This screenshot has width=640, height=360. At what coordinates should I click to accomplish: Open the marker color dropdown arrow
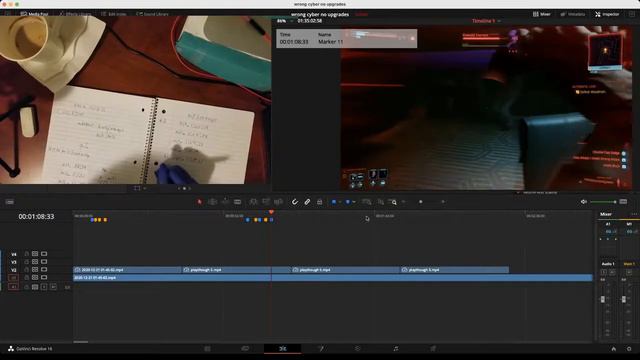pyautogui.click(x=353, y=202)
